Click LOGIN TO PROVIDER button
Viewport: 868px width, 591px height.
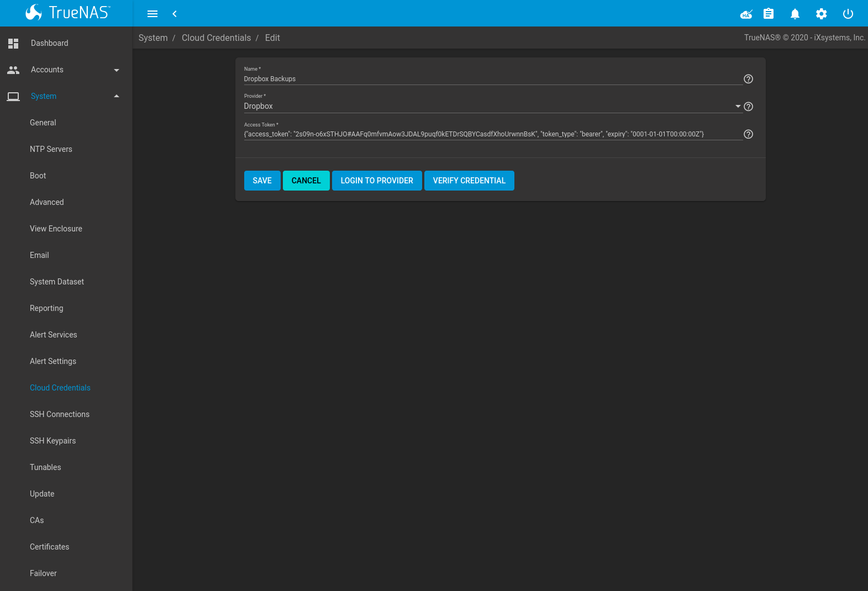point(377,181)
